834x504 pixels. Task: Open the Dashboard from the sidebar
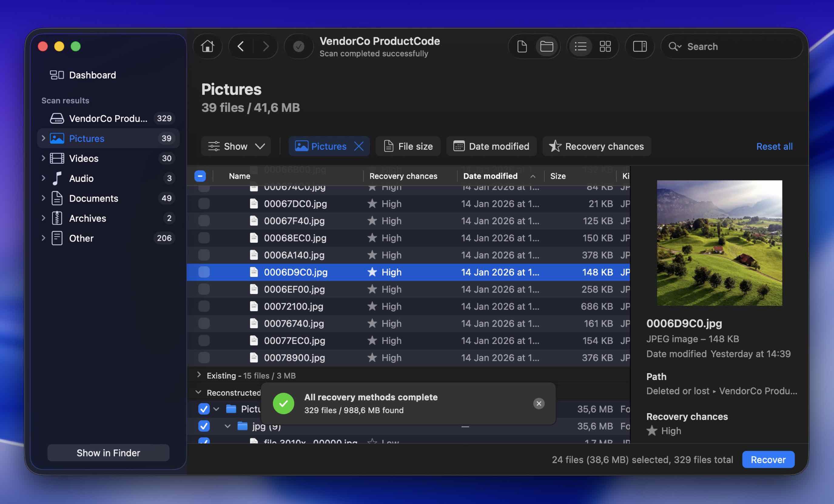tap(92, 75)
